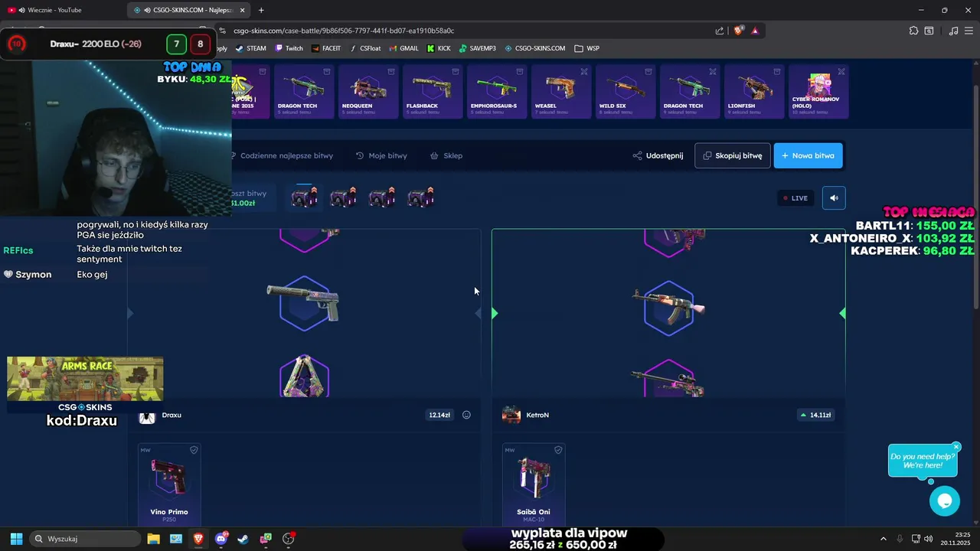The width and height of the screenshot is (980, 551).
Task: Mute battle sound with speaker button
Action: click(x=834, y=197)
